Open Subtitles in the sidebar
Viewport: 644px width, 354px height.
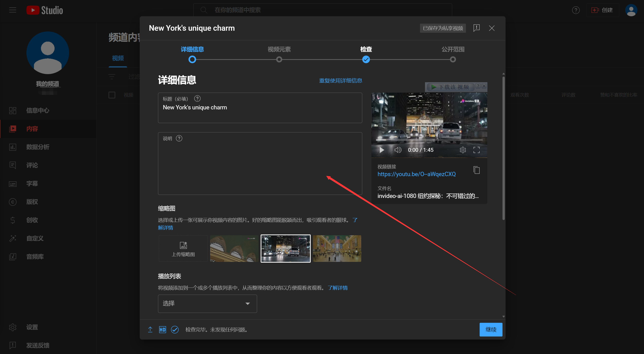(48, 183)
